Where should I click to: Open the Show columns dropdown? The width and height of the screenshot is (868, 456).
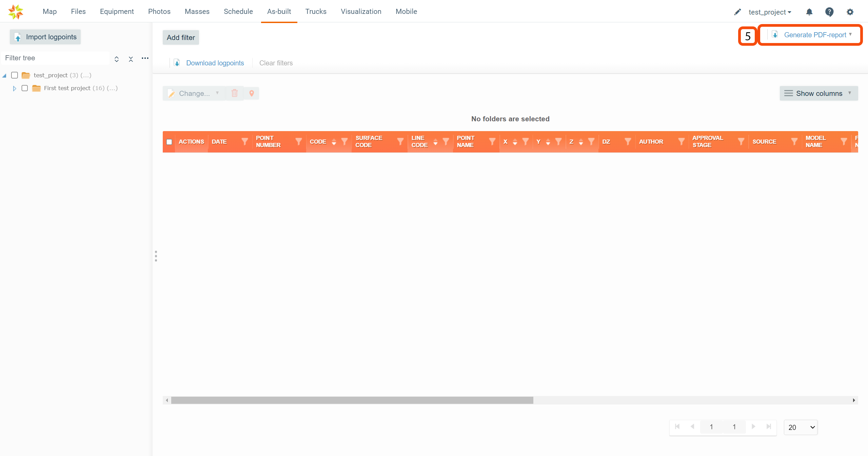(818, 94)
